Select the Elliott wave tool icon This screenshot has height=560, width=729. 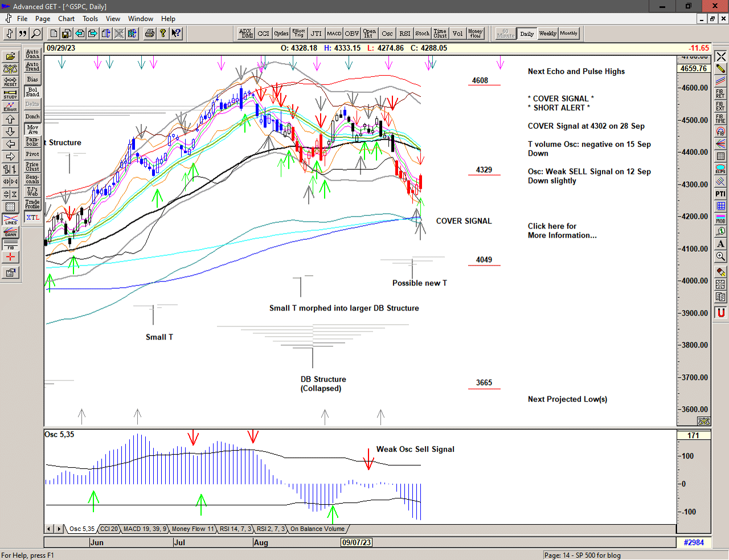[10, 107]
